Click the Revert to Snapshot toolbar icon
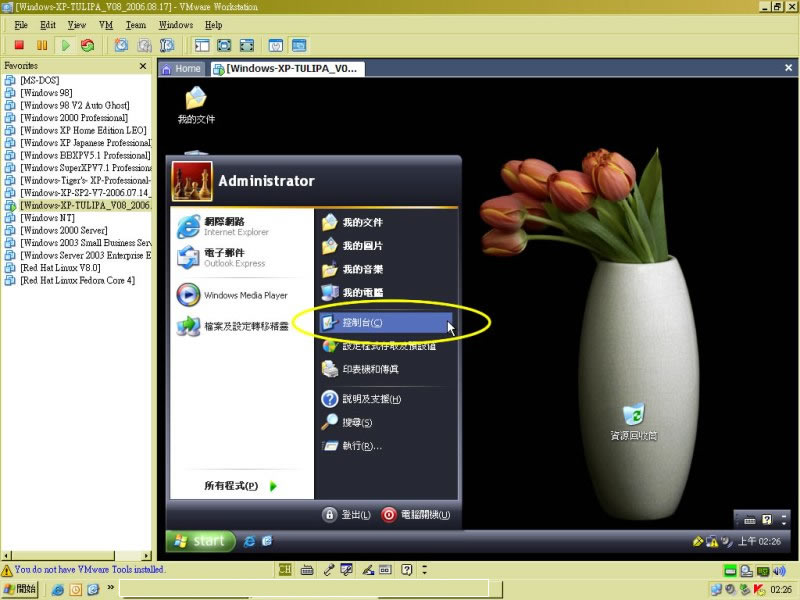This screenshot has width=800, height=600. click(x=144, y=45)
